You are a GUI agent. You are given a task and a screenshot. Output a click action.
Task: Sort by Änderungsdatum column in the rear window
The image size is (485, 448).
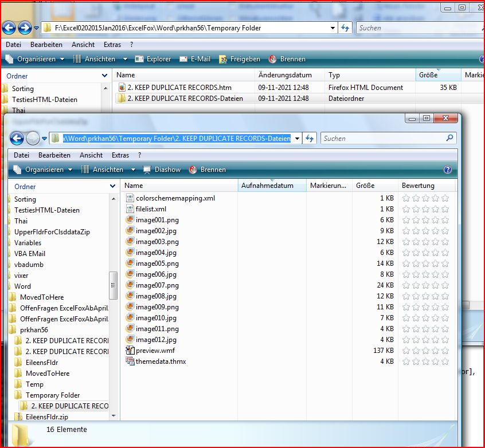coord(290,75)
